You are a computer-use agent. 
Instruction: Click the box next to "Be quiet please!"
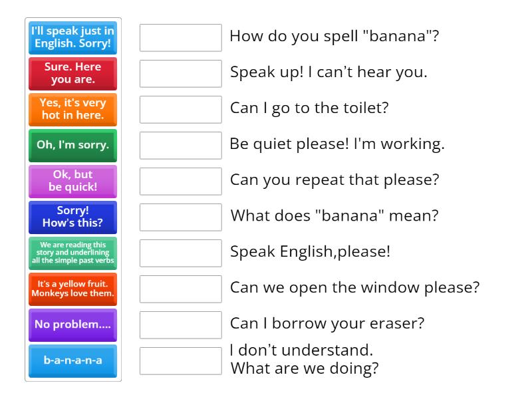tap(180, 145)
